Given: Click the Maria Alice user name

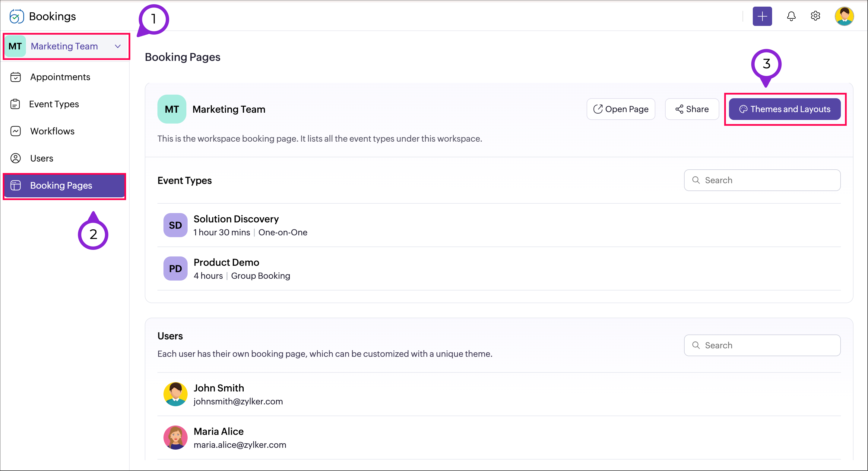Looking at the screenshot, I should [218, 431].
